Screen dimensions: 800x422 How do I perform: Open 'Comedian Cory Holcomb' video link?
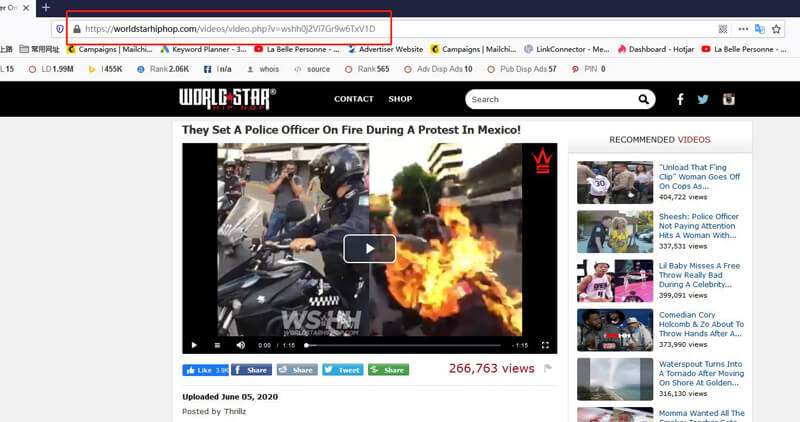pos(701,324)
